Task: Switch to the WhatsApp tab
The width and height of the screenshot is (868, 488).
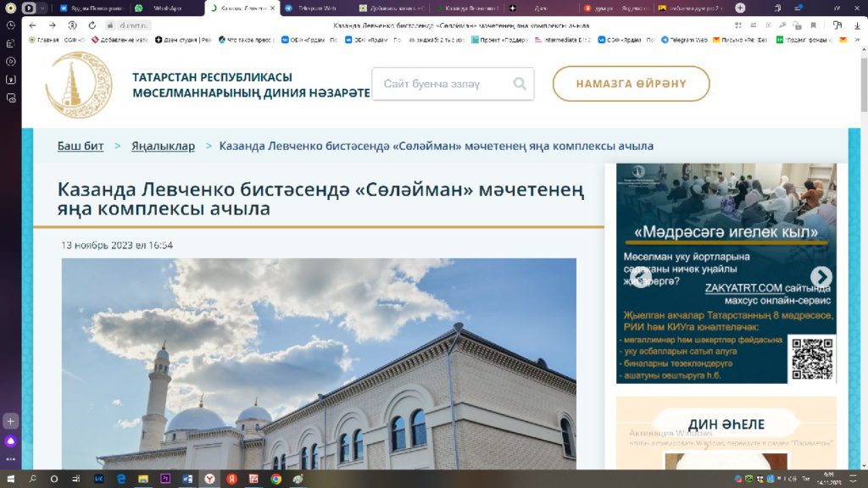Action: (x=167, y=8)
